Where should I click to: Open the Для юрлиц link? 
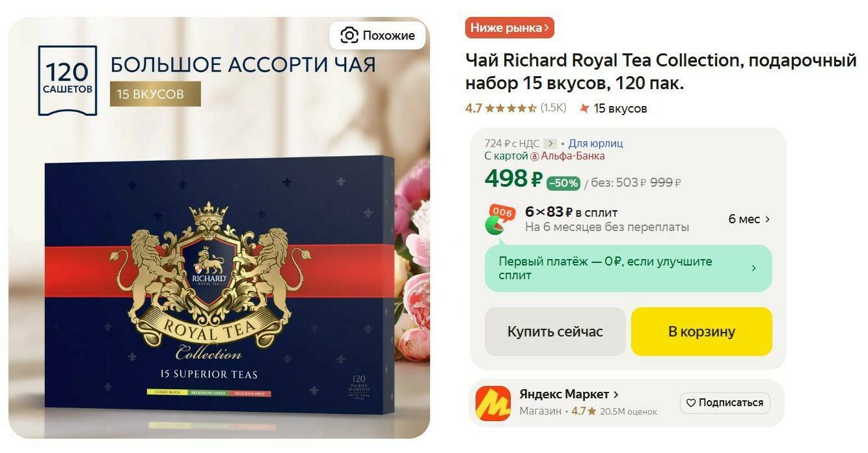pyautogui.click(x=595, y=143)
